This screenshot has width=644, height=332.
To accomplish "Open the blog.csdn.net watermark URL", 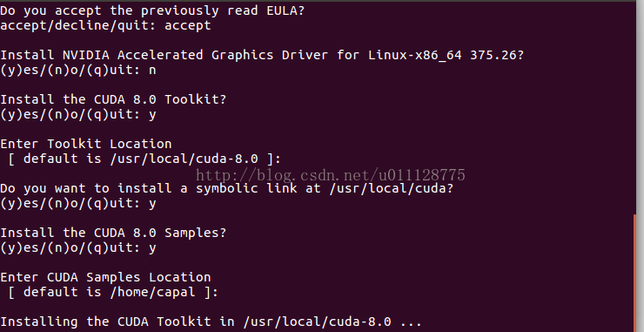I will click(330, 175).
